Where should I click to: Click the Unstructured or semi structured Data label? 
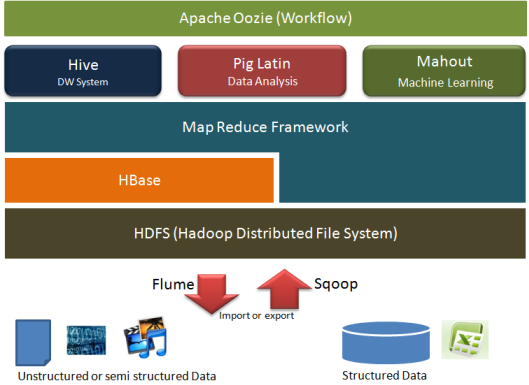click(x=117, y=376)
